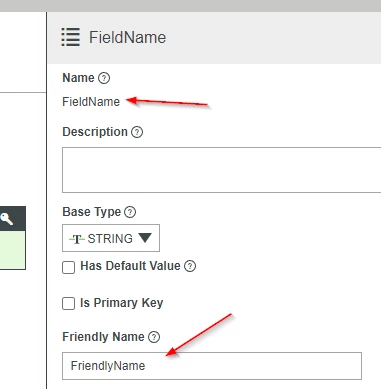Click the light green cell below key
This screenshot has width=381, height=389.
click(13, 250)
